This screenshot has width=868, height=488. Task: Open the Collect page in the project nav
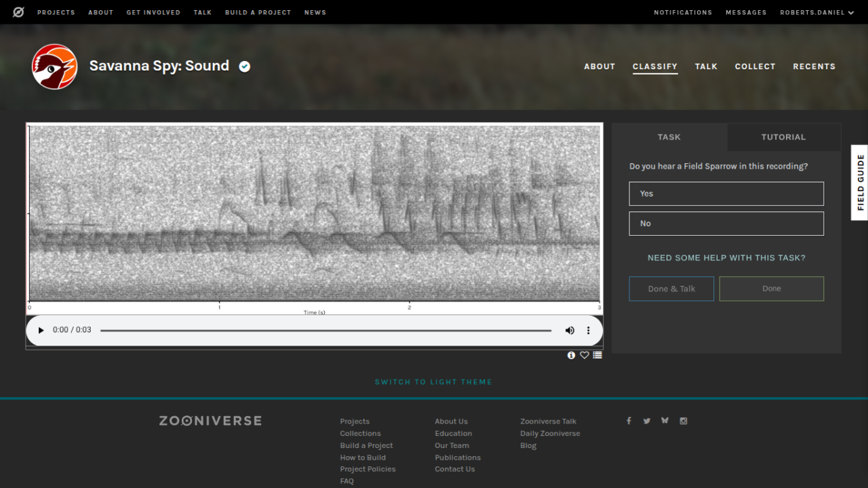coord(755,66)
